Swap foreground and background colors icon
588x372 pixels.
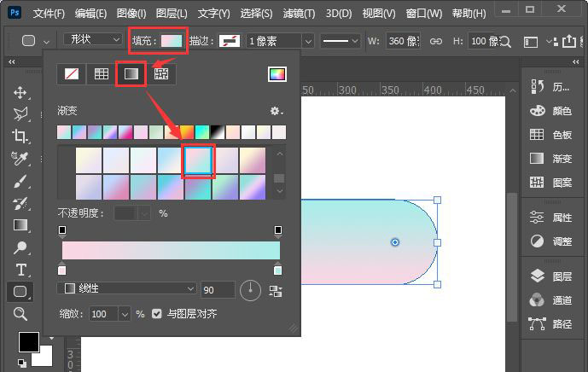coord(51,338)
